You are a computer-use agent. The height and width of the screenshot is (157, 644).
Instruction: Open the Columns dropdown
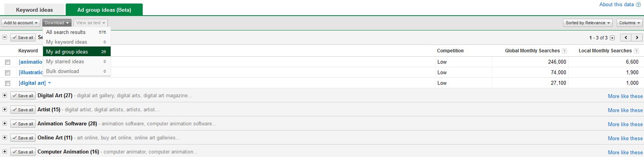pos(630,23)
